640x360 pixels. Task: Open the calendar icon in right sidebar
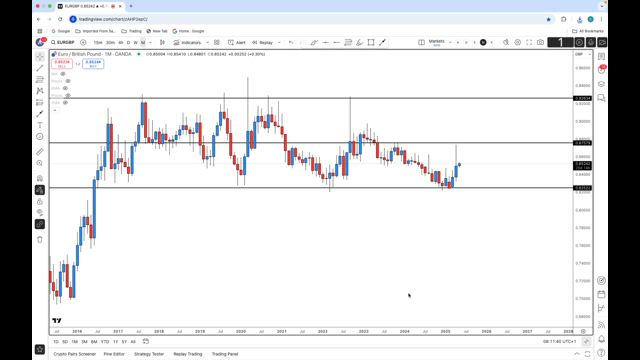tap(601, 294)
